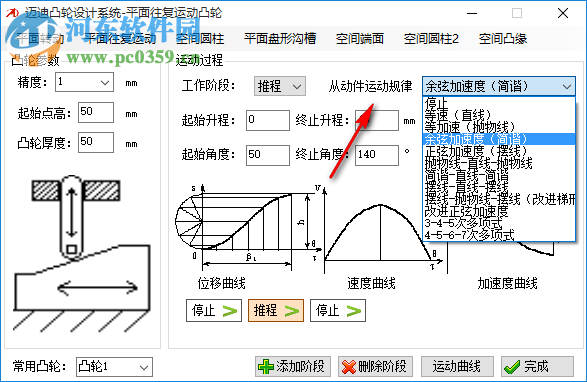Open the 运动曲线 view

point(457,366)
